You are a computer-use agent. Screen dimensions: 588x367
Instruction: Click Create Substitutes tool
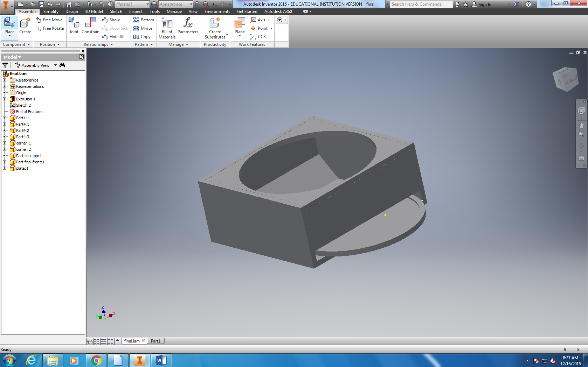click(x=215, y=28)
